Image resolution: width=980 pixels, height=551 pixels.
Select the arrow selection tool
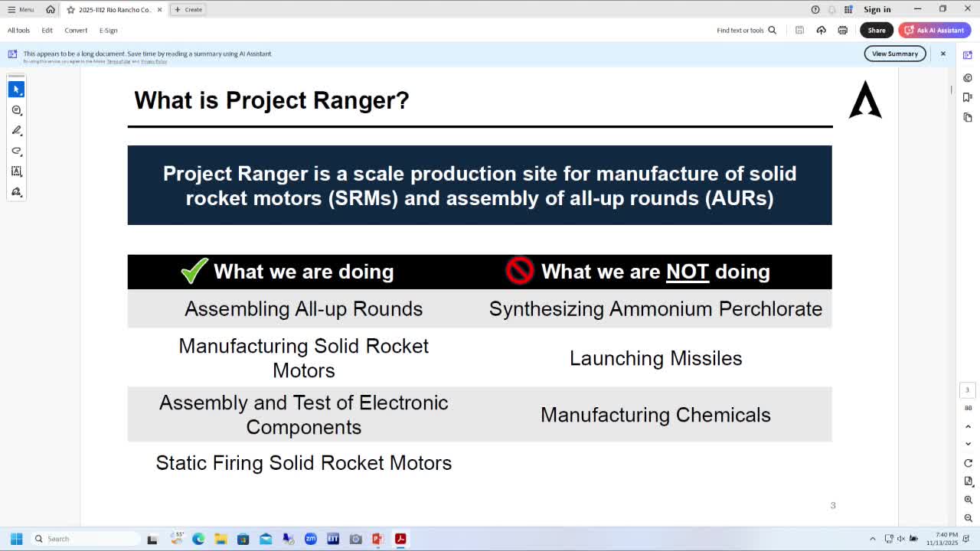(x=16, y=90)
